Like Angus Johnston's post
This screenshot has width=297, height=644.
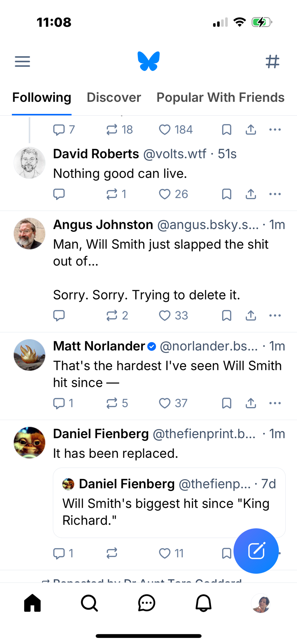click(165, 316)
